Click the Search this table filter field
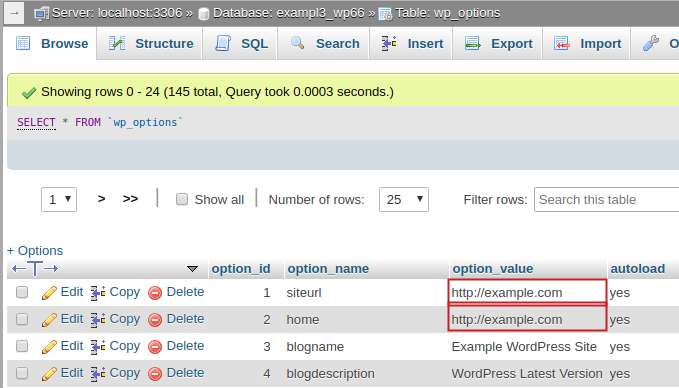 click(606, 199)
